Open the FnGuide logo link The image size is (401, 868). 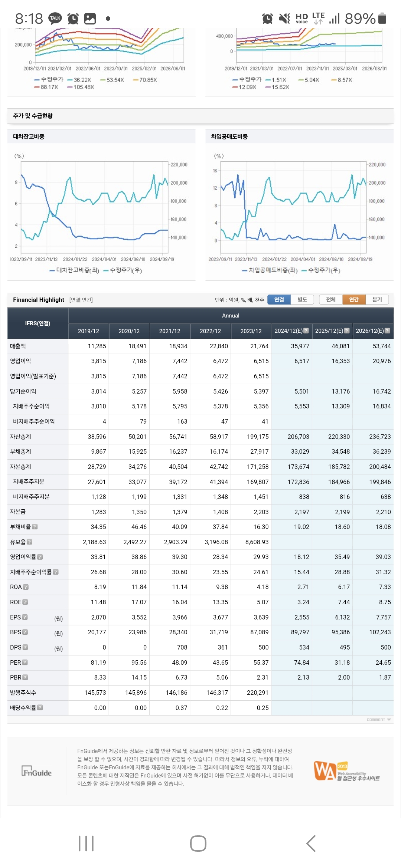36,771
